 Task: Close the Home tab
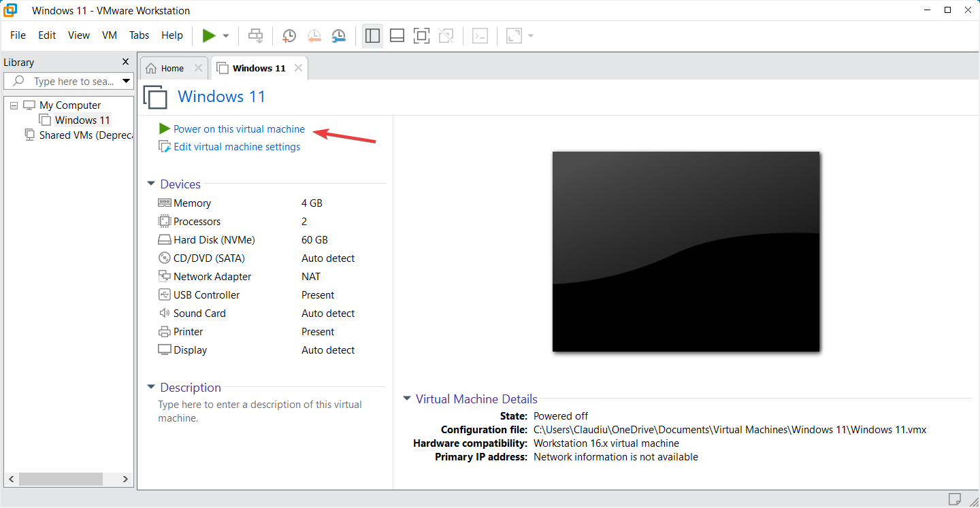(x=198, y=68)
